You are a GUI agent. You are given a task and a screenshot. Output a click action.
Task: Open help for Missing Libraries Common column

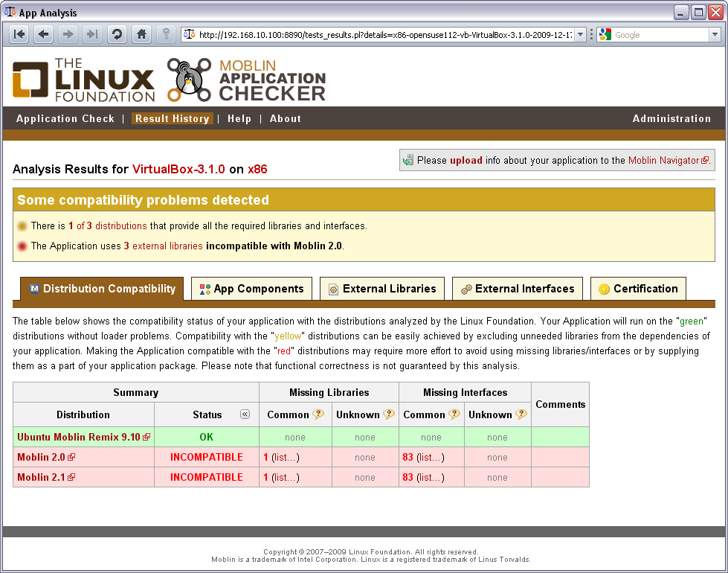[318, 414]
